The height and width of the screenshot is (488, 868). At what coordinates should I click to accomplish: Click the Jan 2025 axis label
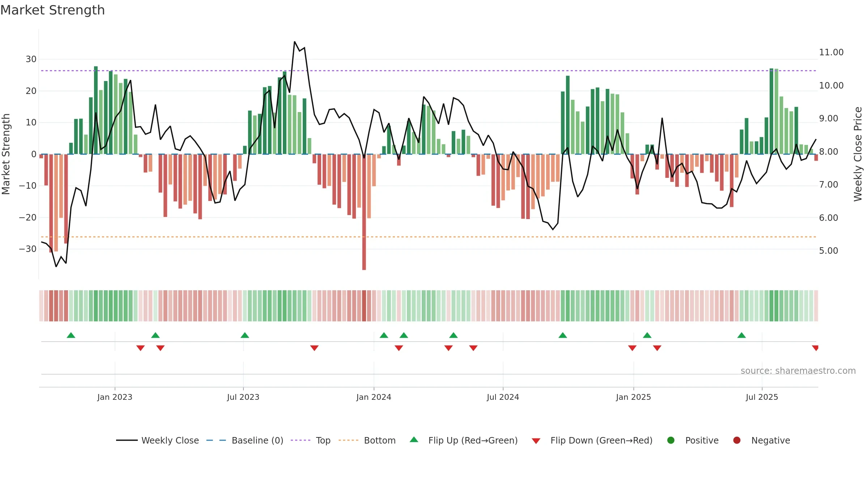pyautogui.click(x=633, y=397)
